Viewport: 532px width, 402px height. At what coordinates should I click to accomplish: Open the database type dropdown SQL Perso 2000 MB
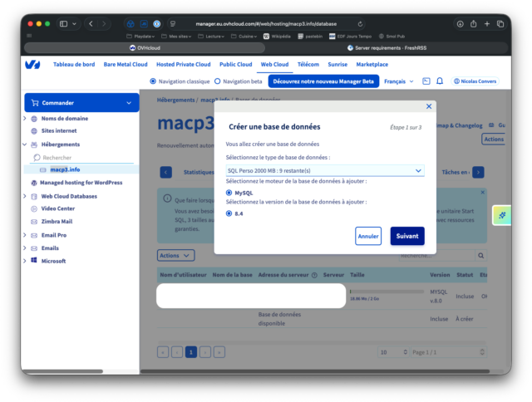[x=325, y=170]
